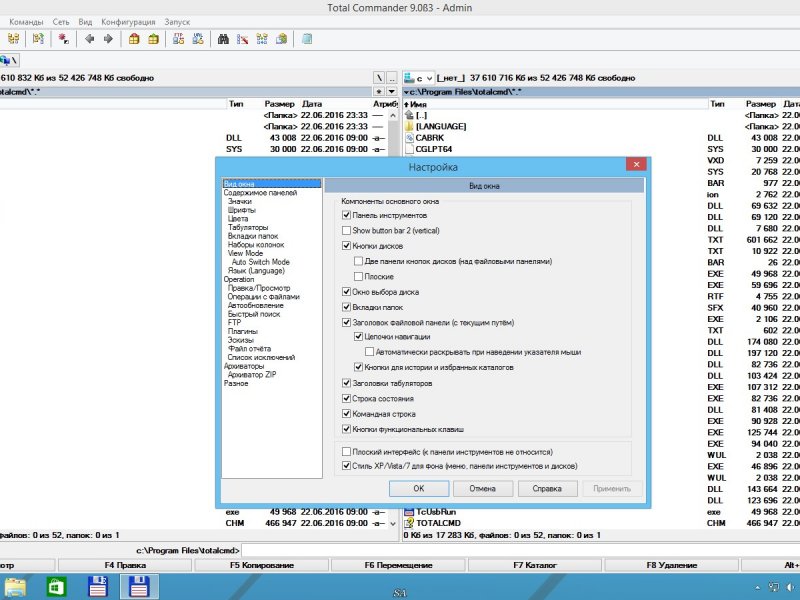This screenshot has height=600, width=800.
Task: Click the copy names toolbar icon
Action: pyautogui.click(x=281, y=39)
